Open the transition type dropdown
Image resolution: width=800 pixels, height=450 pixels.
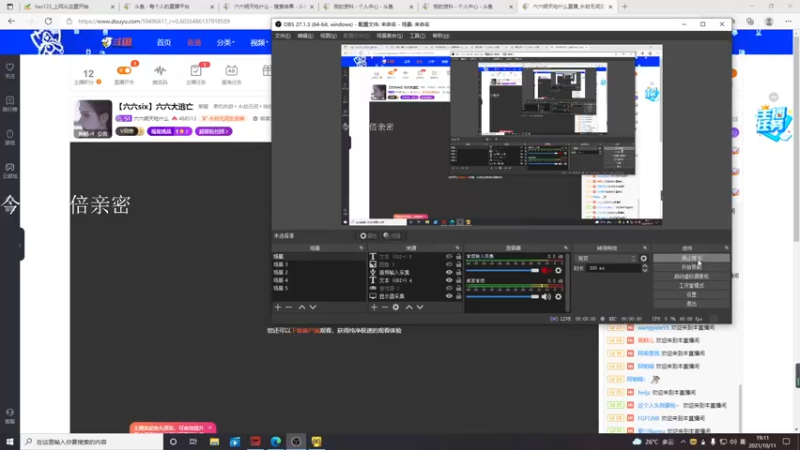(606, 259)
